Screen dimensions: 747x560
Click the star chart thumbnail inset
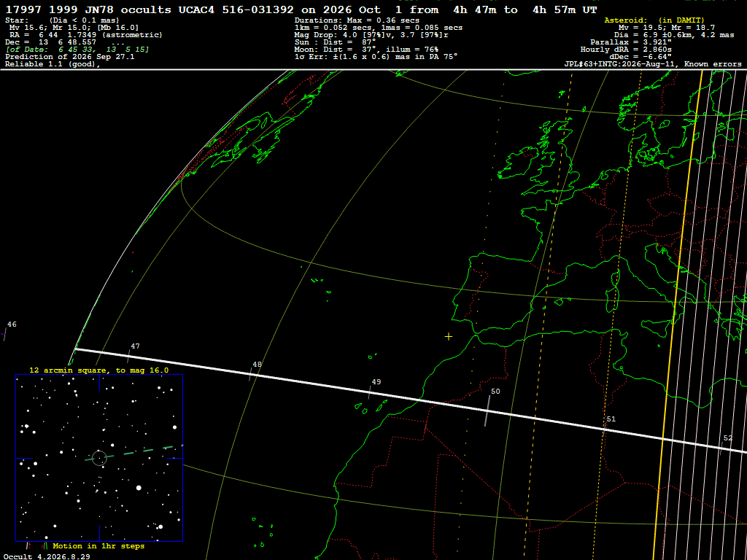[99, 458]
